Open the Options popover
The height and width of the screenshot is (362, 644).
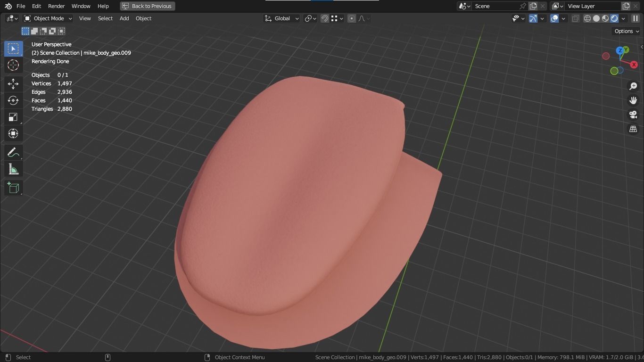(627, 31)
